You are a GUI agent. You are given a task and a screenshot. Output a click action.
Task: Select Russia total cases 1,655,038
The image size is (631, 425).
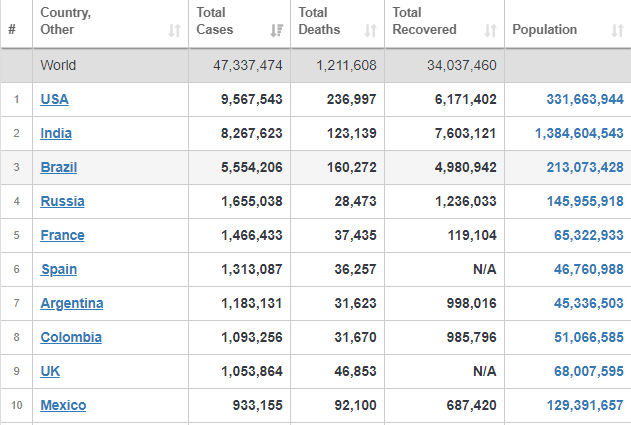(x=252, y=201)
